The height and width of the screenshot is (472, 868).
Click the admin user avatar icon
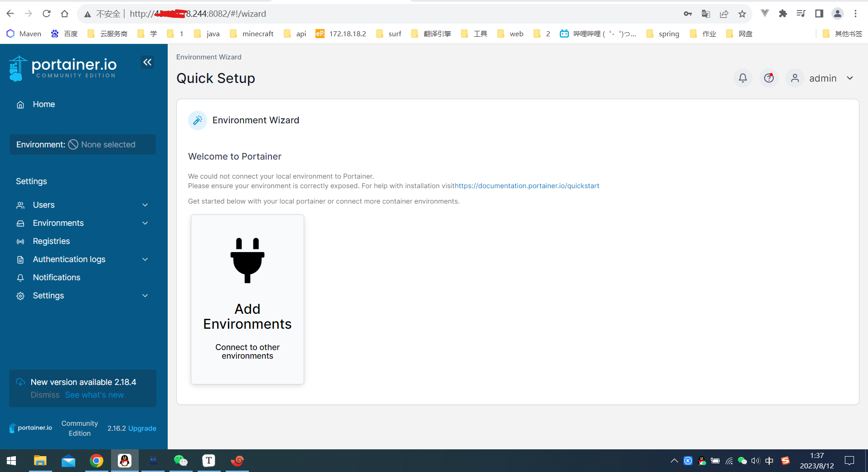pos(795,78)
